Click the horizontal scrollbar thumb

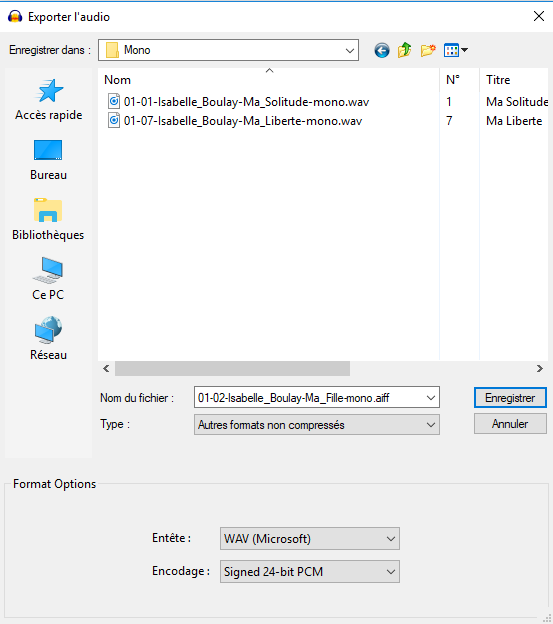(x=232, y=369)
